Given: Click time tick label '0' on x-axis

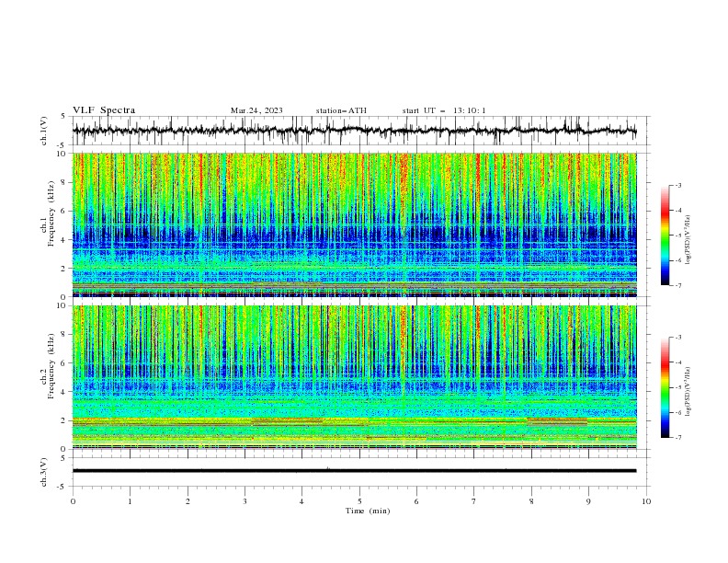Looking at the screenshot, I should point(73,501).
